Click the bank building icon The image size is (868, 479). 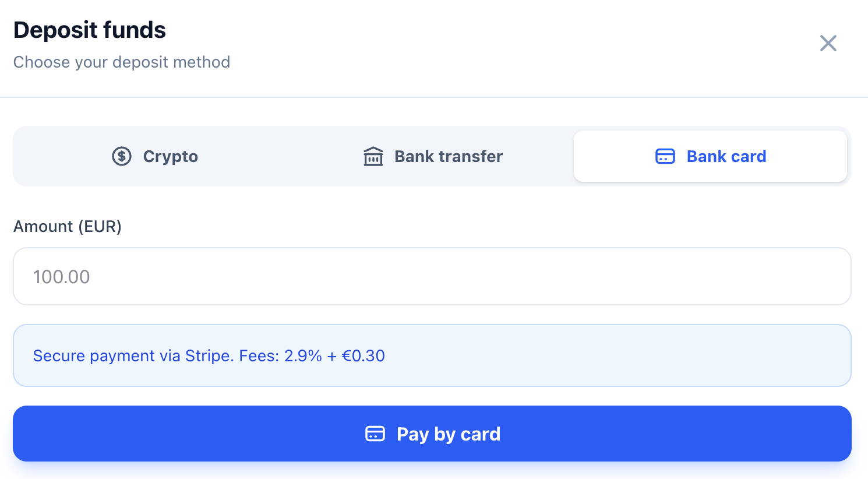tap(373, 156)
